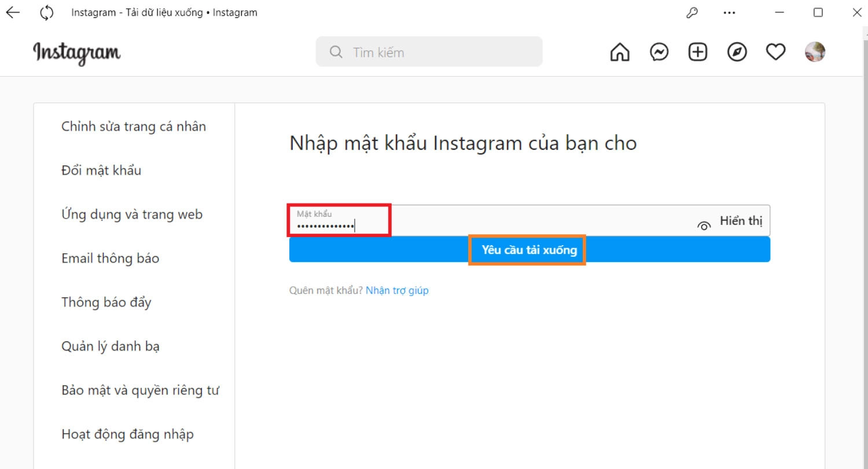
Task: Focus the Tìm kiếm search field
Action: 429,52
